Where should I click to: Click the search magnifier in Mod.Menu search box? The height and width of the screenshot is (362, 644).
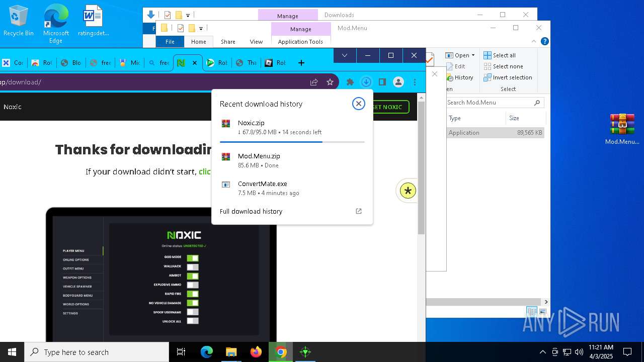coord(537,103)
